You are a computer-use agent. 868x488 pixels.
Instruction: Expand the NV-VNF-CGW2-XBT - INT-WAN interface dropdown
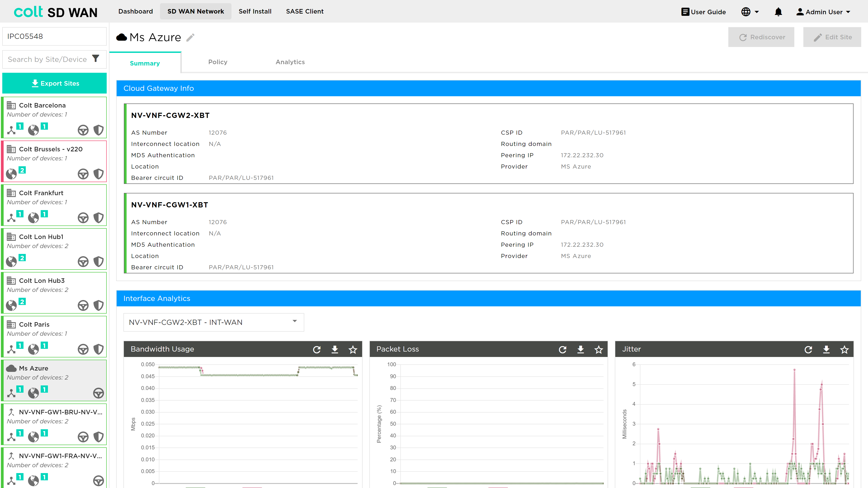coord(214,322)
